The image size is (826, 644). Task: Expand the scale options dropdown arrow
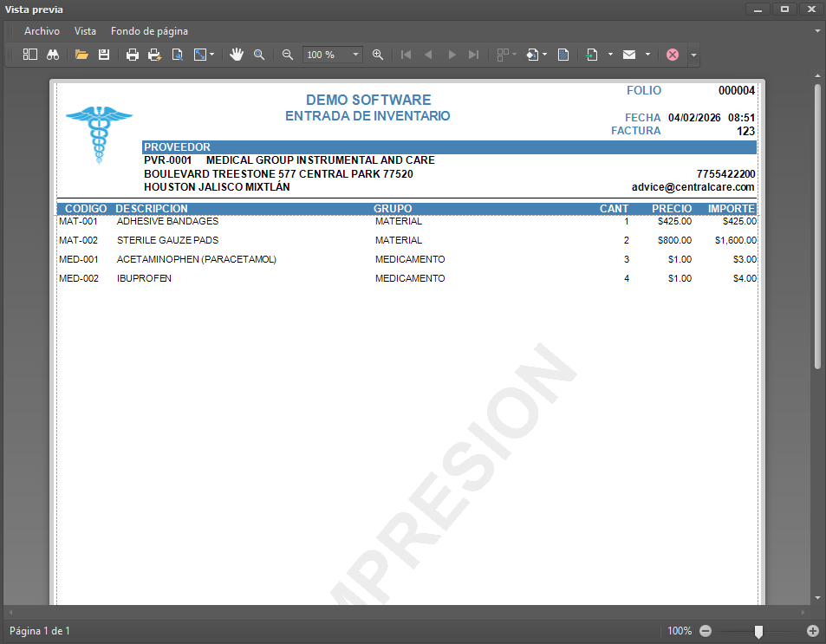(x=213, y=55)
